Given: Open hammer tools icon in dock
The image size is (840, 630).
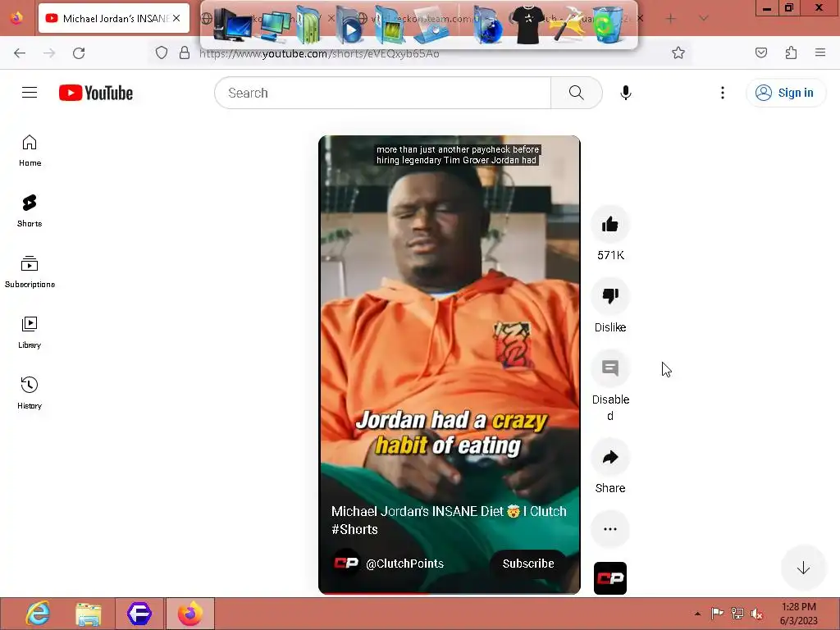Looking at the screenshot, I should coord(567,25).
